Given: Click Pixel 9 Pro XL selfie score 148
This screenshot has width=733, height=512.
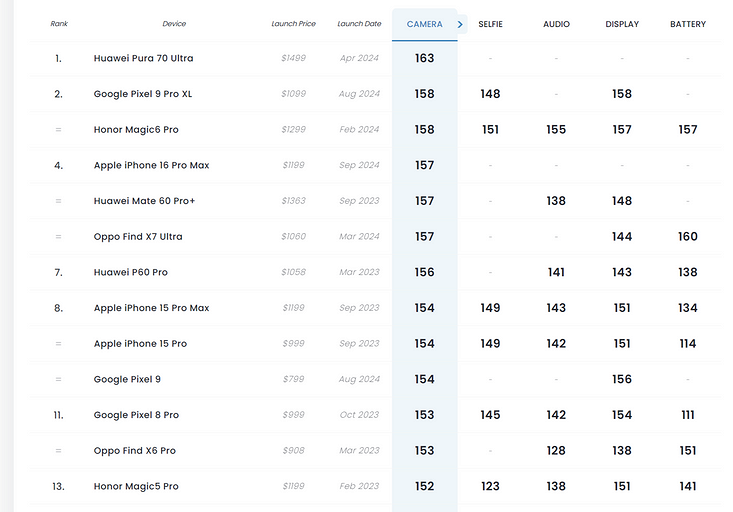Looking at the screenshot, I should pos(490,94).
